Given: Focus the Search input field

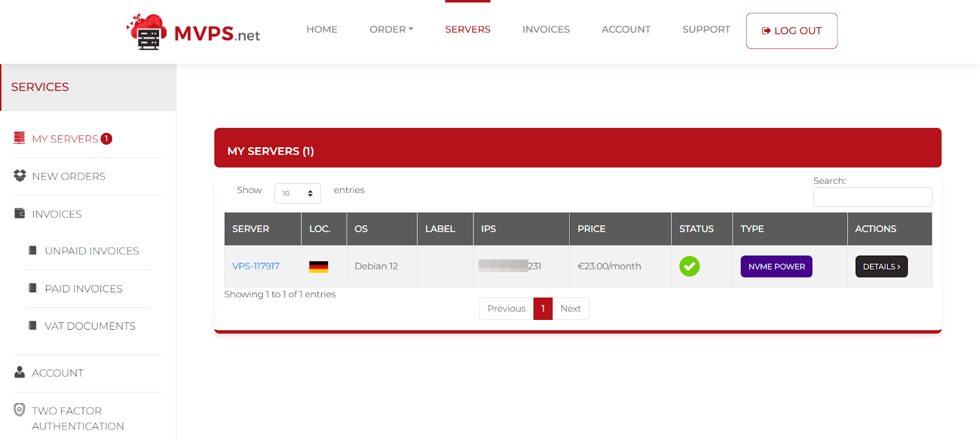Looking at the screenshot, I should coord(872,197).
